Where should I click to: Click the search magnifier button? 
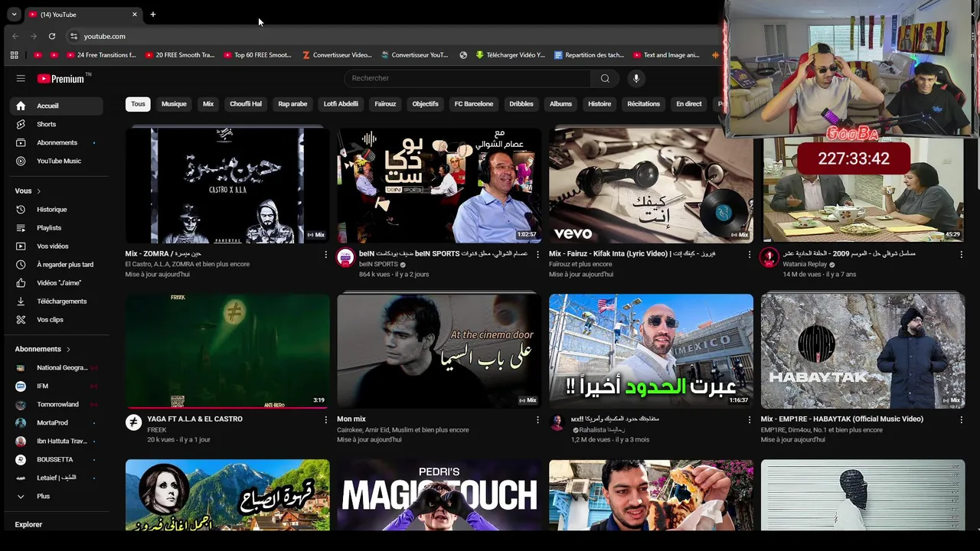[x=605, y=78]
